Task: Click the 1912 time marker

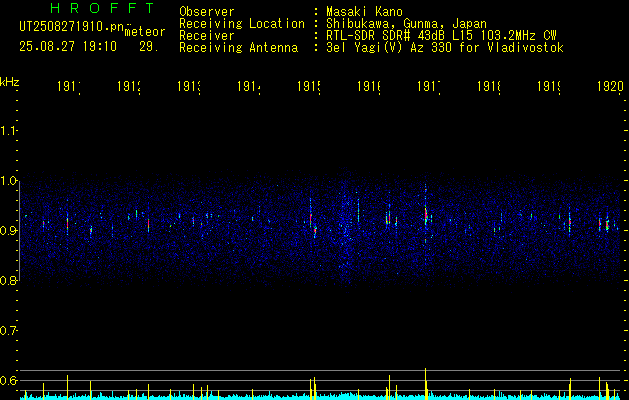Action: pyautogui.click(x=129, y=86)
